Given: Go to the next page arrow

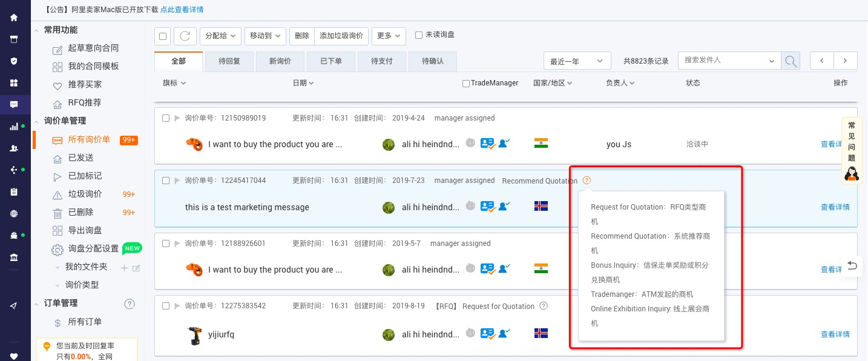Looking at the screenshot, I should click(846, 61).
